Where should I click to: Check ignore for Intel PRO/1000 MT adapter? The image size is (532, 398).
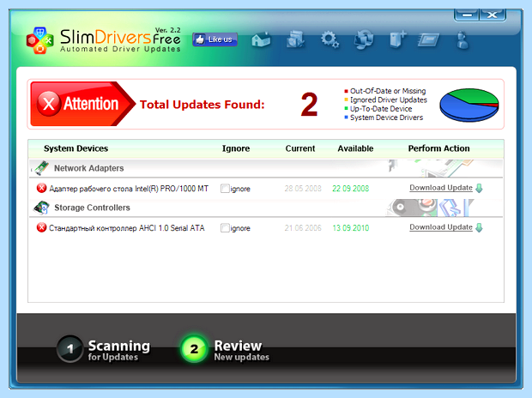coord(225,189)
